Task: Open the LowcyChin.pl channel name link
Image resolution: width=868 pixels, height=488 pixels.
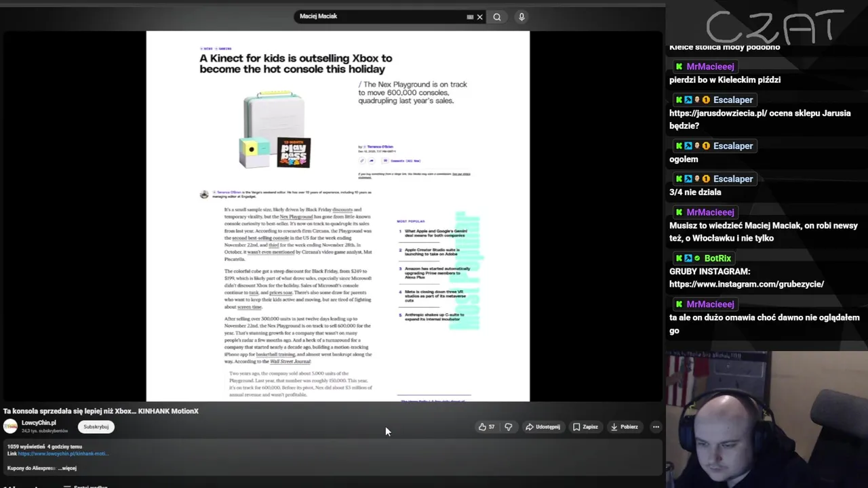Action: tap(39, 423)
